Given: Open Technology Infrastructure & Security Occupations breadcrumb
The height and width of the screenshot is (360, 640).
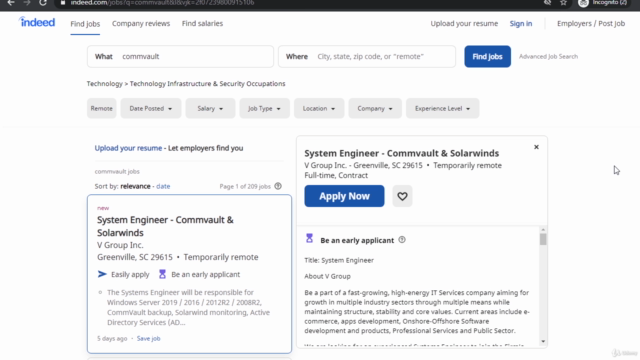Looking at the screenshot, I should [207, 84].
